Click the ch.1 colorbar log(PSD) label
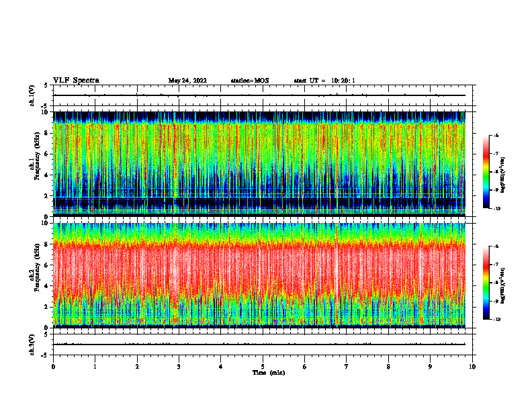 pyautogui.click(x=503, y=175)
